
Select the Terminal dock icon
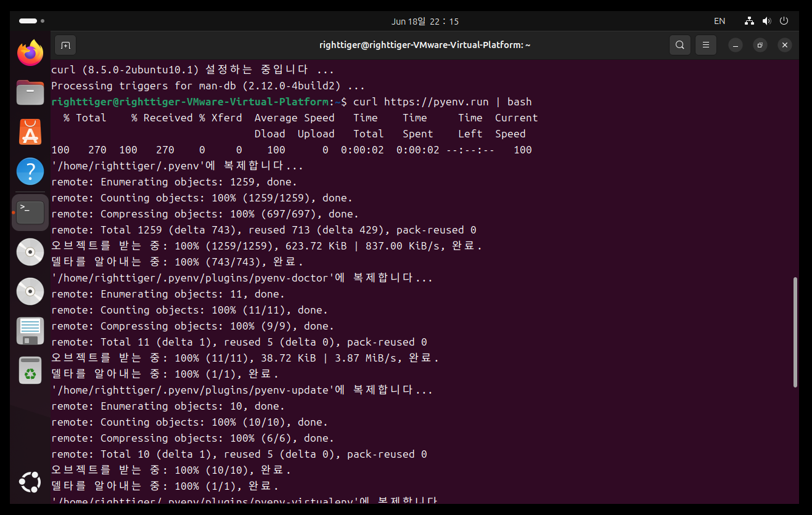[30, 213]
